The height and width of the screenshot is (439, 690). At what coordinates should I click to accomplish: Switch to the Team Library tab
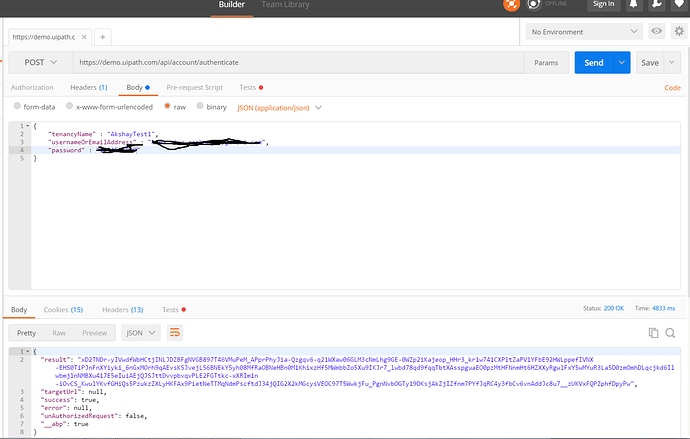(286, 5)
